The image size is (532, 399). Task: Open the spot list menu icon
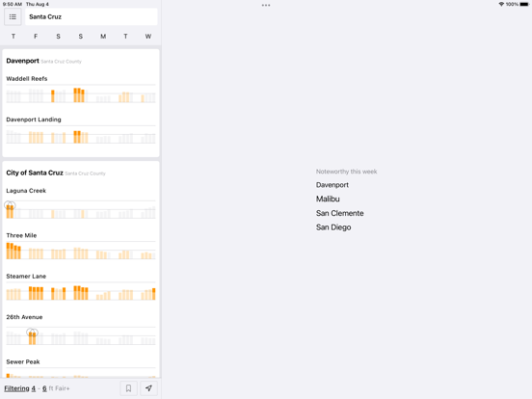[13, 16]
